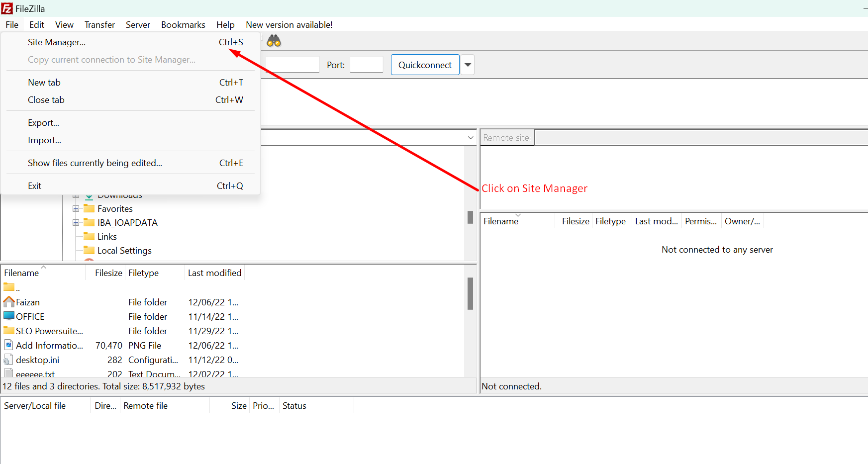Open the local site path dropdown chevron
This screenshot has width=868, height=464.
tap(471, 138)
